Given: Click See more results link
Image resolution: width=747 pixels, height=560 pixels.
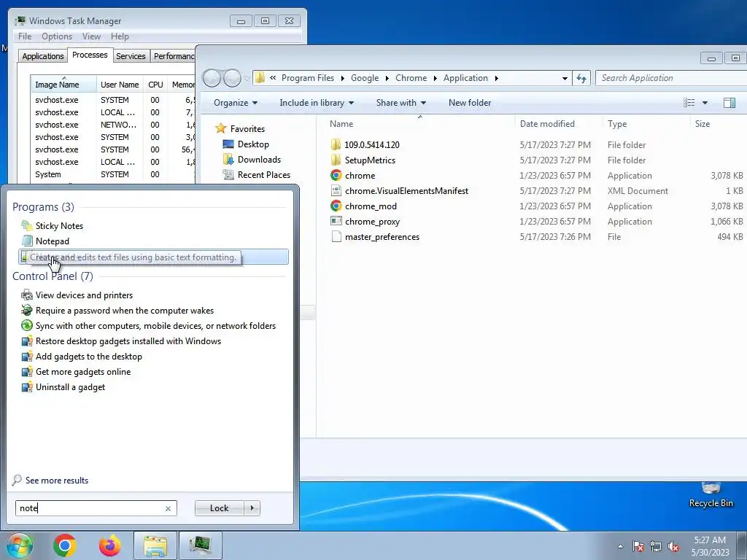Looking at the screenshot, I should (x=57, y=481).
